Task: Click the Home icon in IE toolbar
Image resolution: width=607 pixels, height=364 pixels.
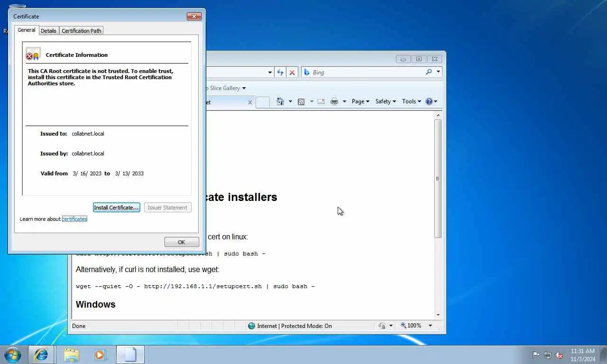Action: [x=280, y=101]
